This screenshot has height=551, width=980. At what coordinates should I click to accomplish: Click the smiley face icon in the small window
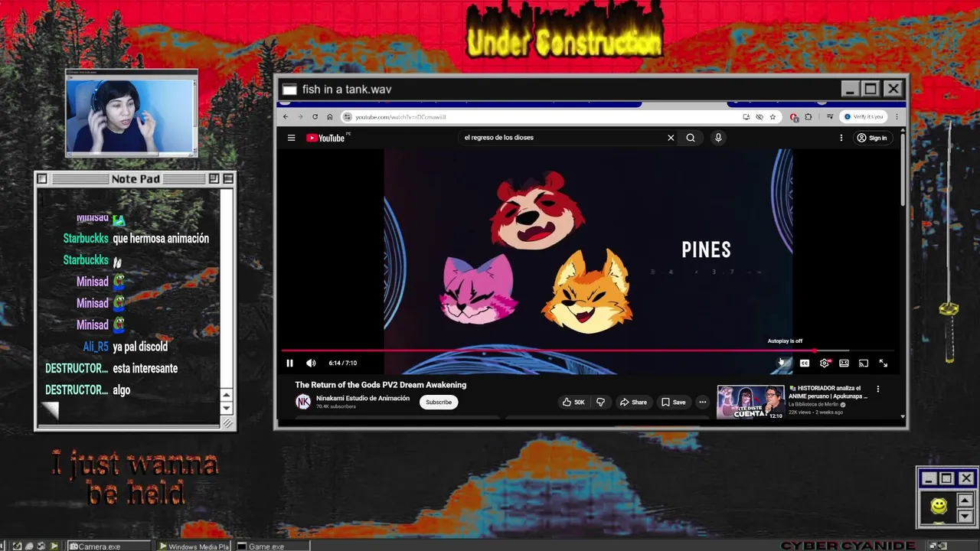(x=939, y=506)
